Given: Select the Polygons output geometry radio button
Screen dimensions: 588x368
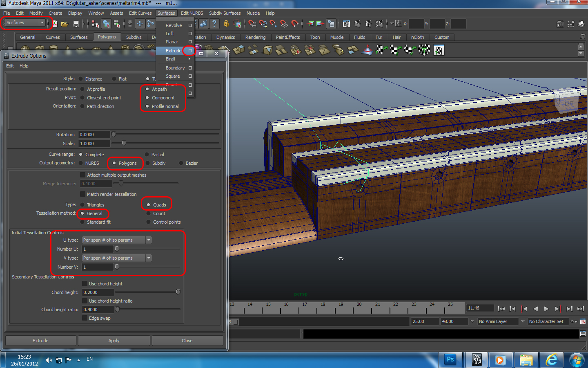Looking at the screenshot, I should pos(114,163).
